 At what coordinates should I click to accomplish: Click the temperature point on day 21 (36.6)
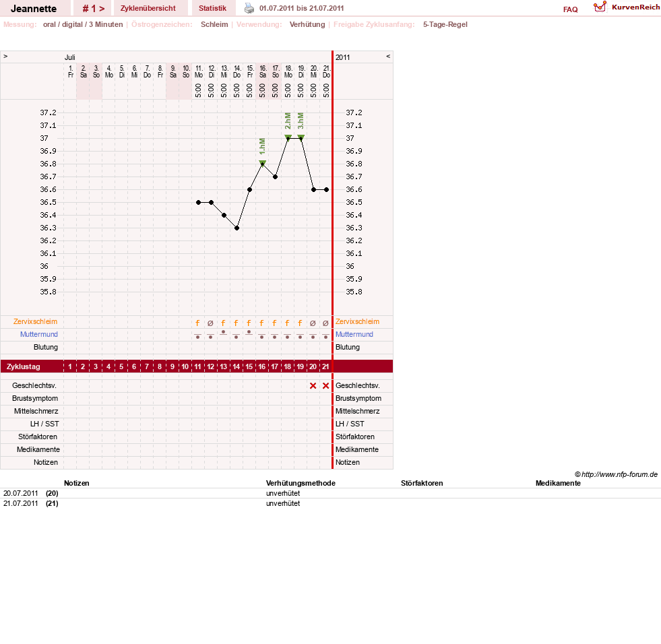(326, 190)
